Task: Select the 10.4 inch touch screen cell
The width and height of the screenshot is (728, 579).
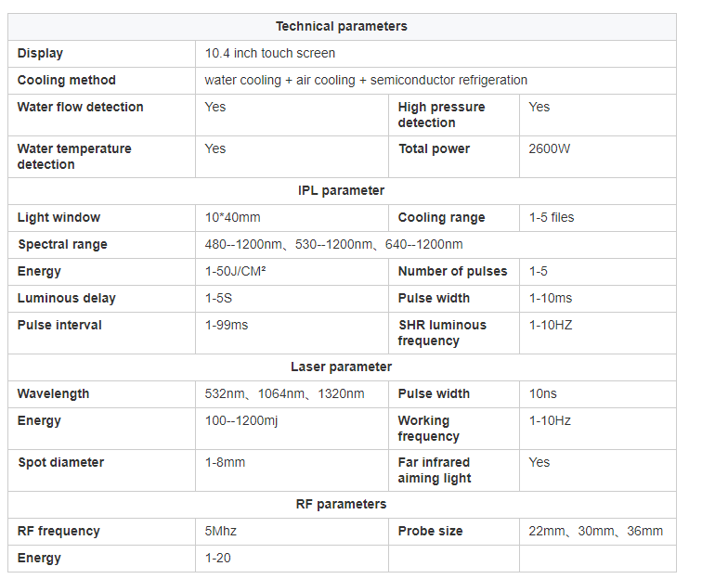Action: tap(435, 54)
